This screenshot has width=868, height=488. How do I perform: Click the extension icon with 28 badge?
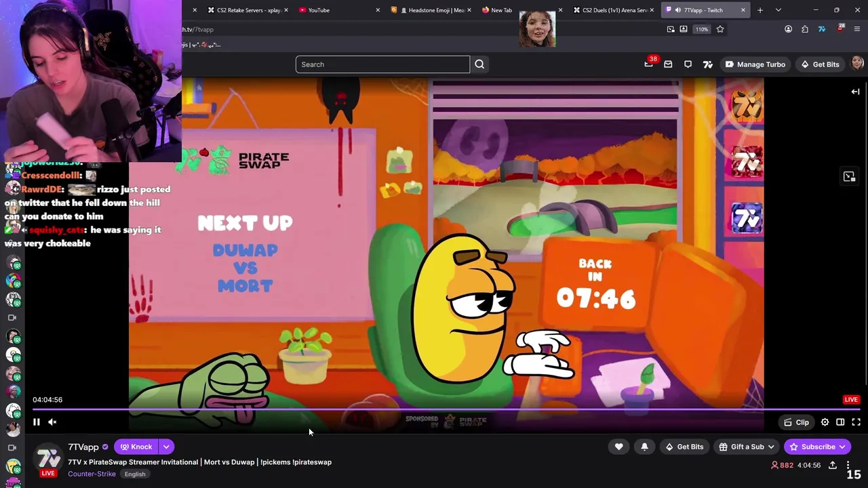(x=840, y=28)
